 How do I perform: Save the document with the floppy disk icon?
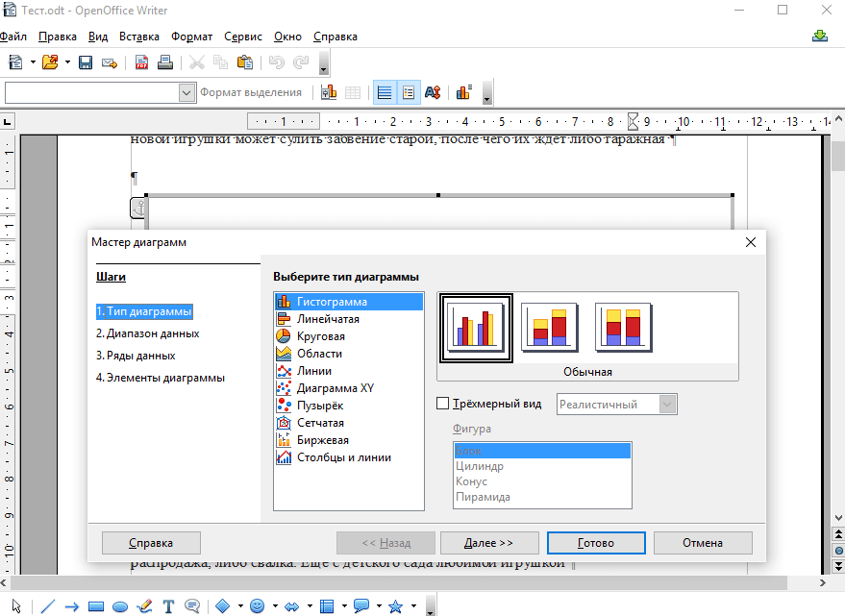[x=86, y=62]
